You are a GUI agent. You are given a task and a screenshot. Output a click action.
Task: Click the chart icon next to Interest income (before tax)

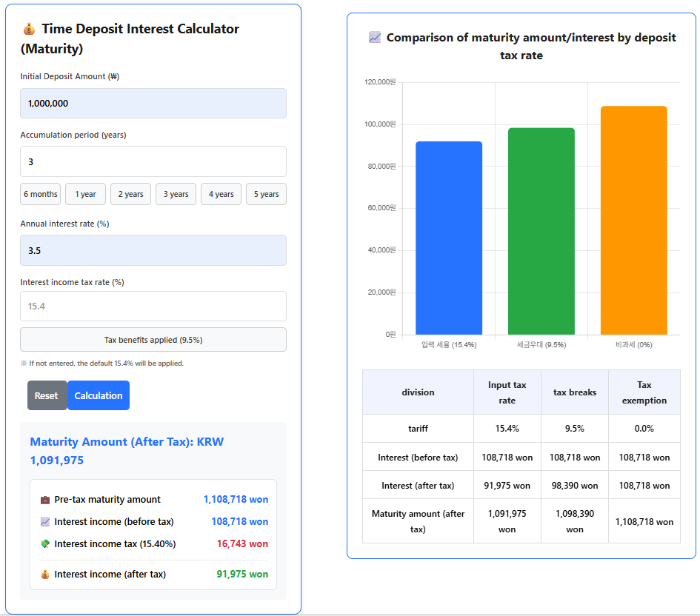point(45,522)
